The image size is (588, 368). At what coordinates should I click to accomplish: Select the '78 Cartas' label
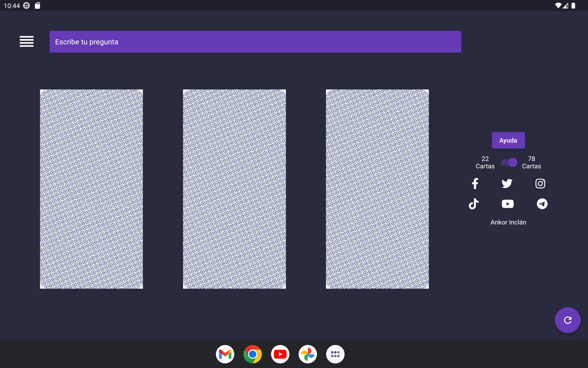531,162
